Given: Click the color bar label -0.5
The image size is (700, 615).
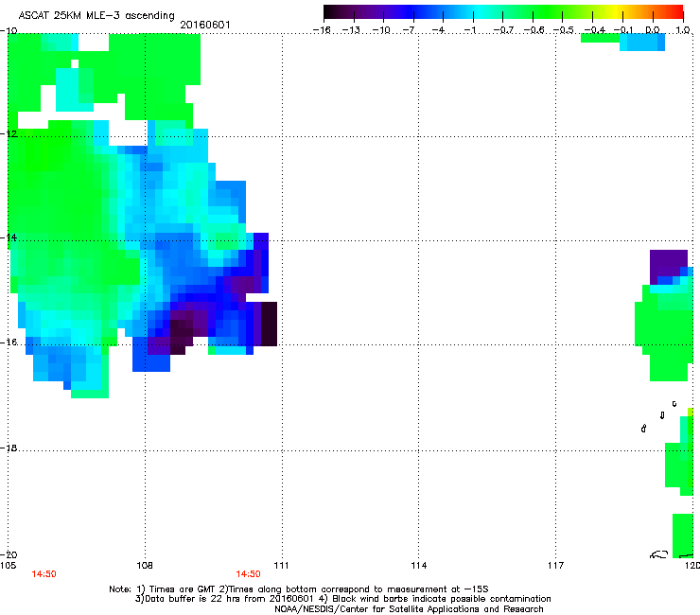Looking at the screenshot, I should 564,30.
